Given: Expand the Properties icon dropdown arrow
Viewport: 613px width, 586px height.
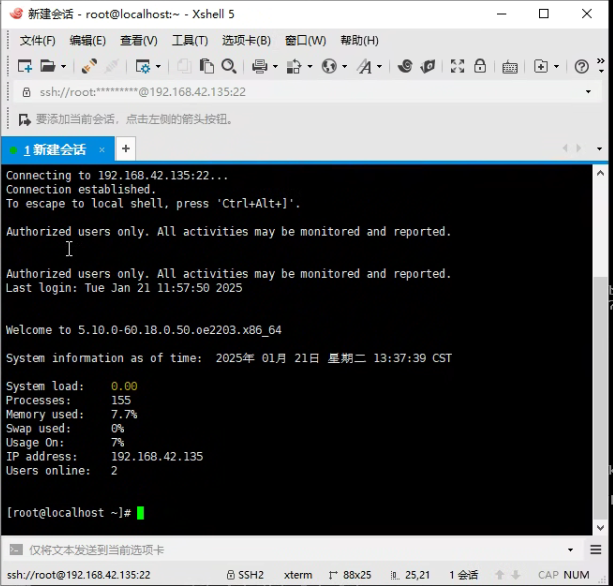Looking at the screenshot, I should click(x=158, y=66).
